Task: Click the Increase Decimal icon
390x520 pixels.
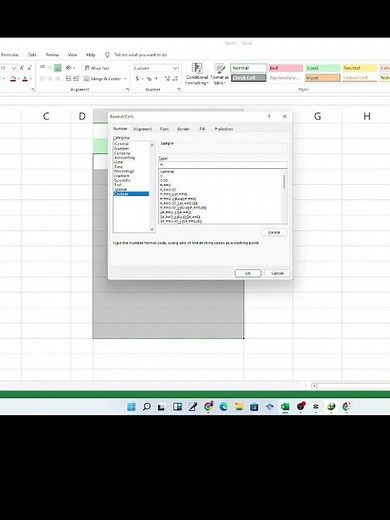Action: (x=167, y=79)
